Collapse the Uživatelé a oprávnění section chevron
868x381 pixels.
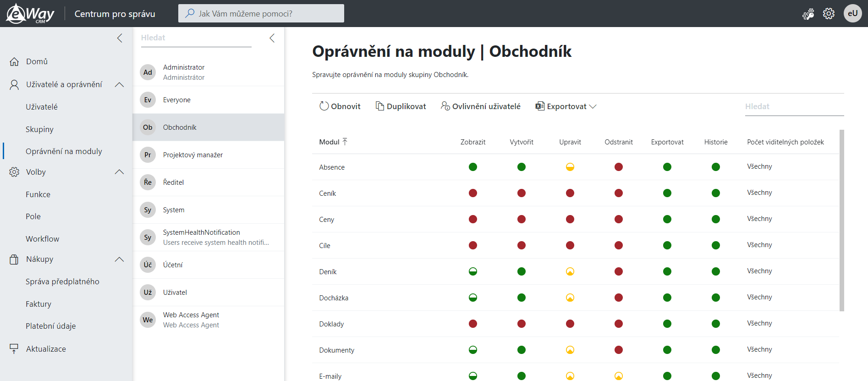(x=120, y=84)
